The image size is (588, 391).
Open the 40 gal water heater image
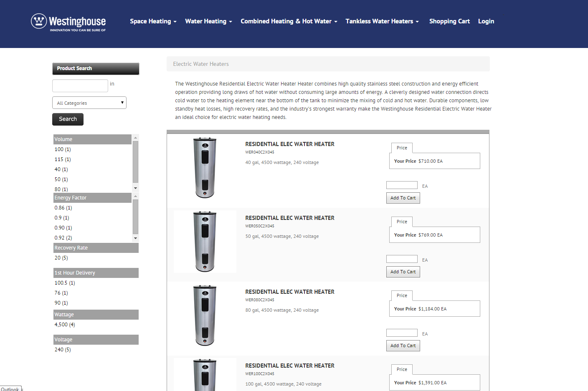205,168
